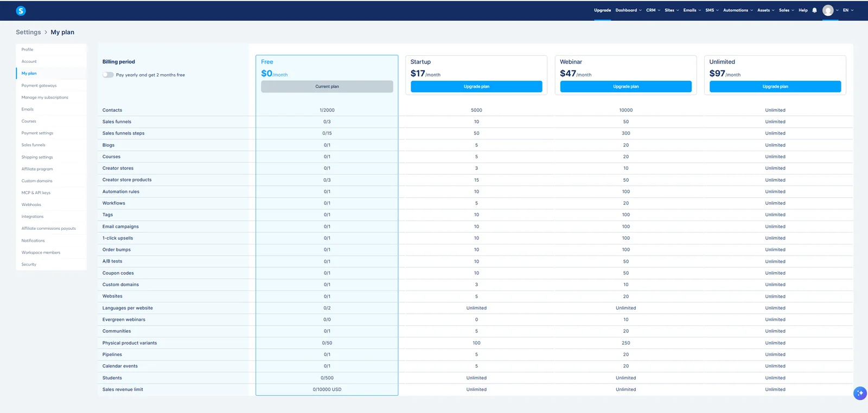The width and height of the screenshot is (868, 413).
Task: Click Upgrade plan for Webinar
Action: click(x=626, y=86)
